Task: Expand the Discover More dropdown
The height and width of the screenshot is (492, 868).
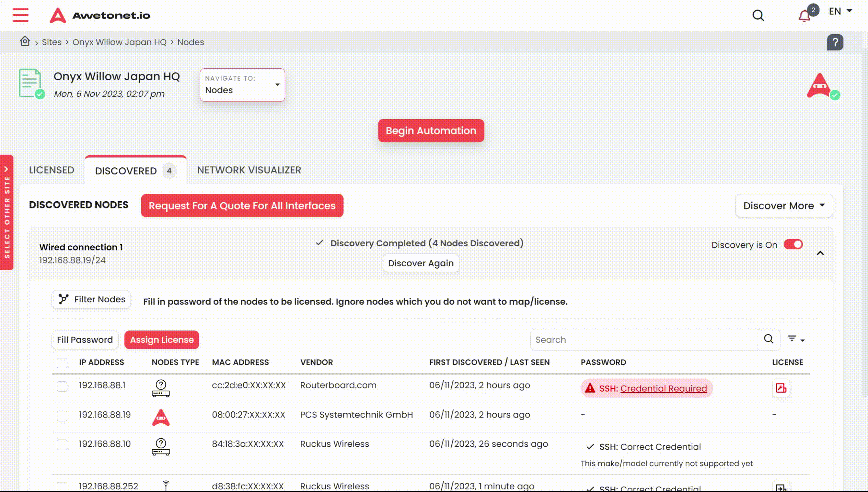Action: pyautogui.click(x=783, y=206)
